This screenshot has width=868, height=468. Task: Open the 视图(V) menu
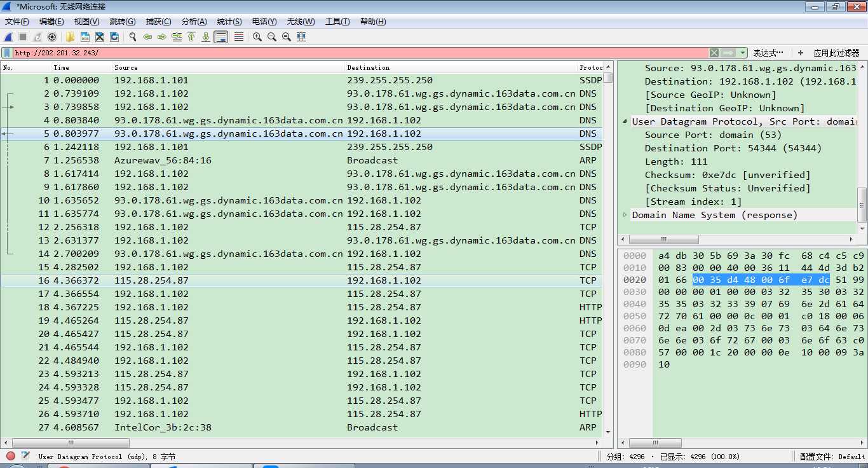pyautogui.click(x=86, y=22)
